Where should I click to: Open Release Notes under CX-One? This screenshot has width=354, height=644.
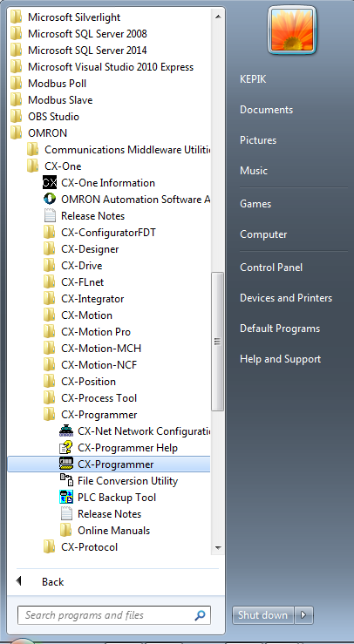click(92, 215)
